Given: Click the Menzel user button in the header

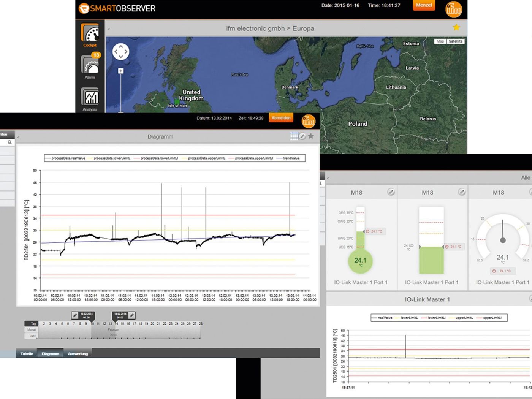Looking at the screenshot, I should point(424,6).
